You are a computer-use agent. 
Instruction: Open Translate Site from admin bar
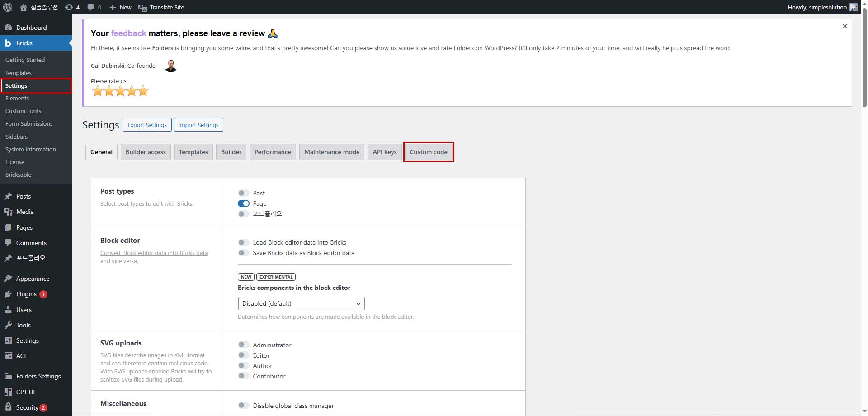(161, 7)
